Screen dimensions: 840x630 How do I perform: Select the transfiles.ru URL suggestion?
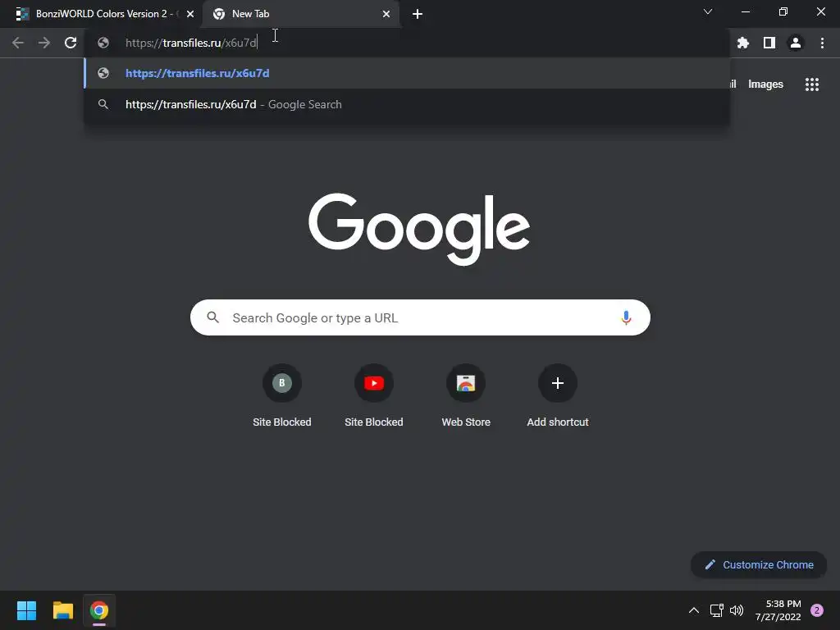(407, 73)
